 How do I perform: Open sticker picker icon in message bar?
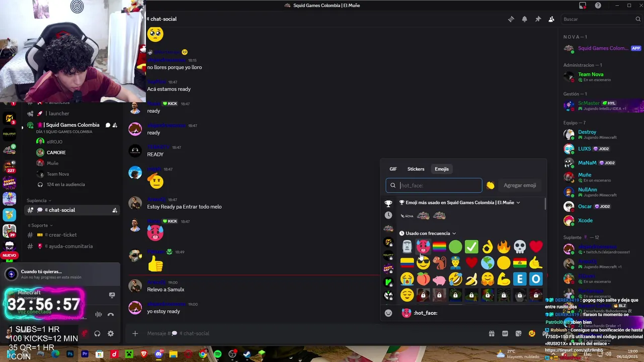point(519,333)
